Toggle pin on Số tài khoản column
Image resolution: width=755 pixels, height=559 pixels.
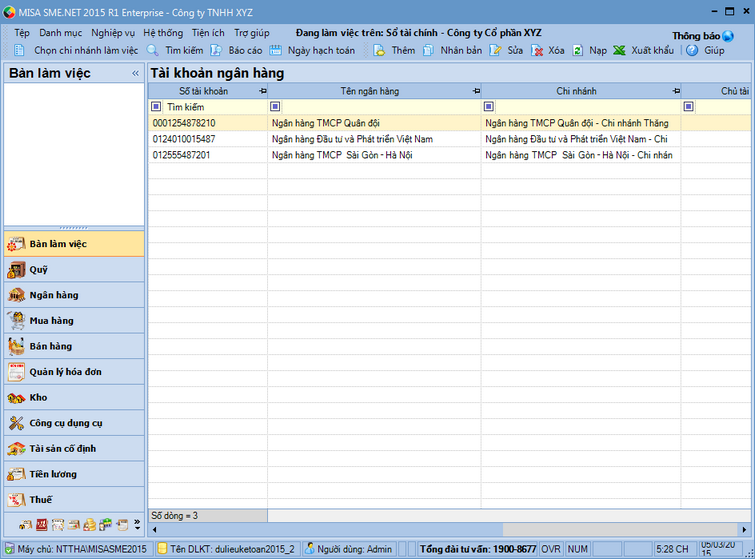pyautogui.click(x=262, y=91)
